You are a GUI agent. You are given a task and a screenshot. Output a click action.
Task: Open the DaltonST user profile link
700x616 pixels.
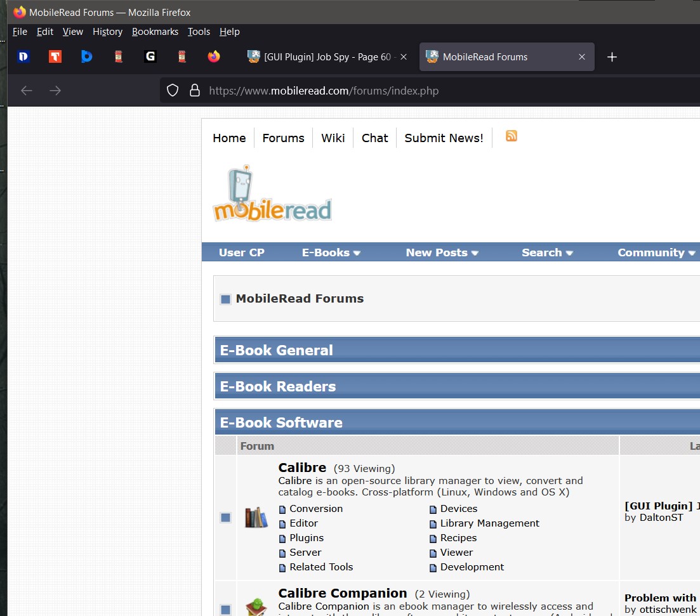(x=661, y=517)
